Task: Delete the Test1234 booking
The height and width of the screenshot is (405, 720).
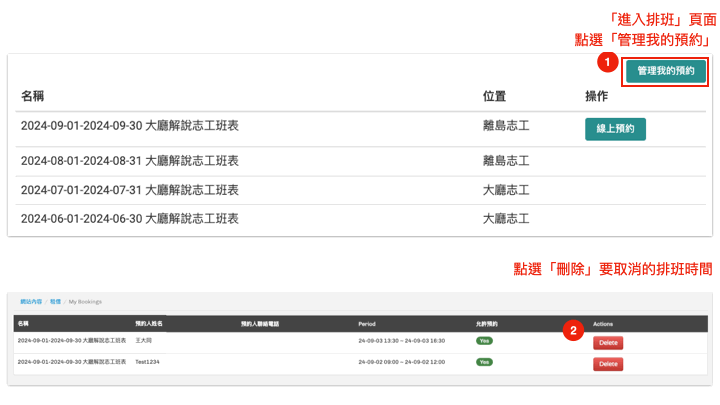Action: pos(608,364)
